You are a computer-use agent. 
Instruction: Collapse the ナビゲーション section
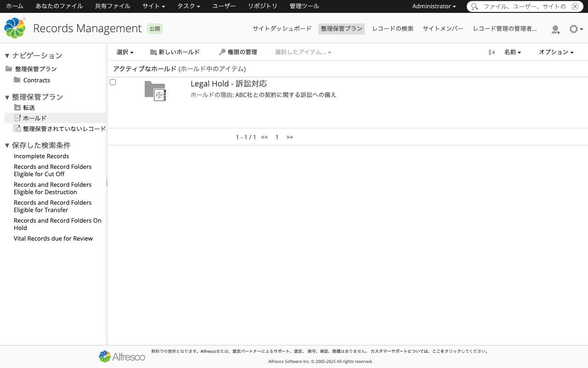(34, 56)
